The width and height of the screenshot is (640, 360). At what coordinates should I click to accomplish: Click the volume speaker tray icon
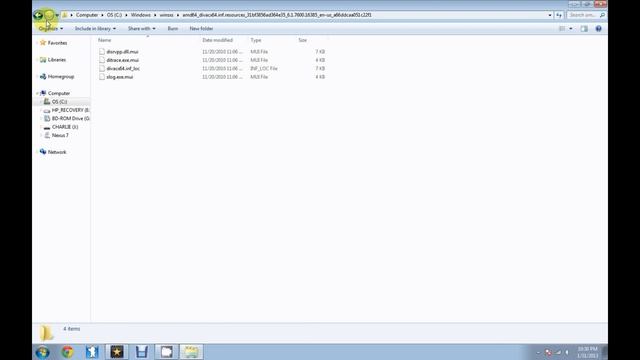[x=567, y=352]
